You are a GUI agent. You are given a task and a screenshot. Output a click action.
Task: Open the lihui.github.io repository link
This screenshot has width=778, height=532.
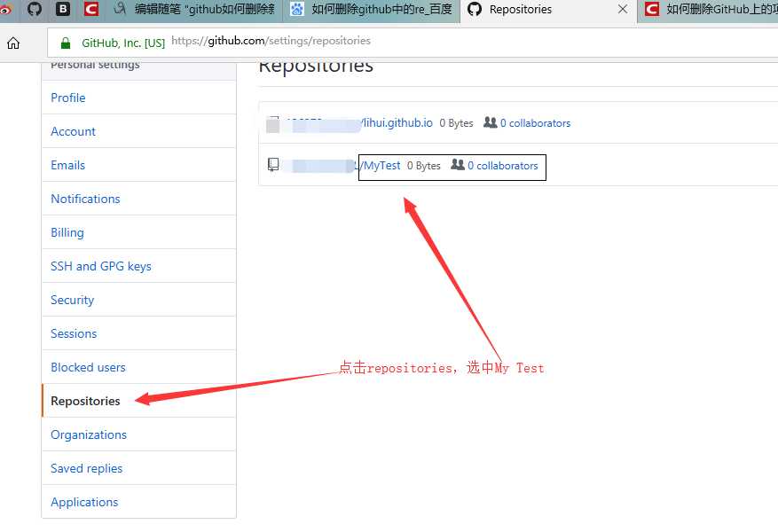(397, 123)
